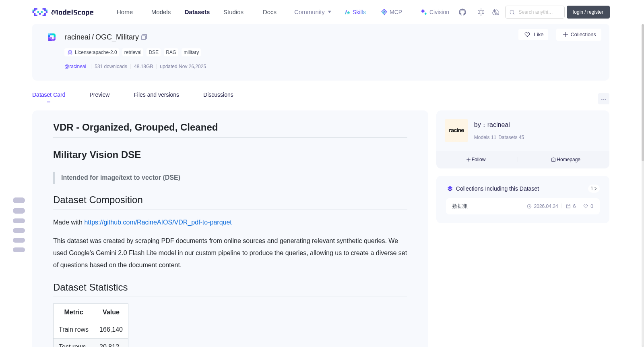Click the RAG tag

(171, 52)
